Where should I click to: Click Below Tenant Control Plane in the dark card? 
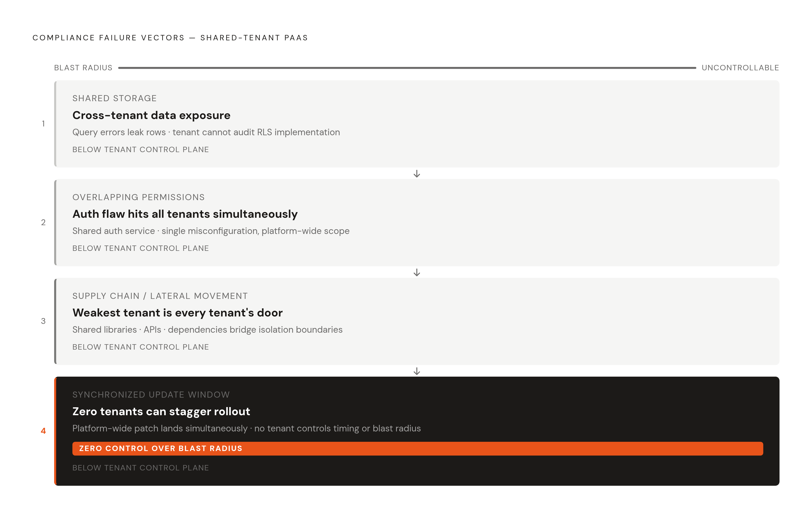click(141, 468)
